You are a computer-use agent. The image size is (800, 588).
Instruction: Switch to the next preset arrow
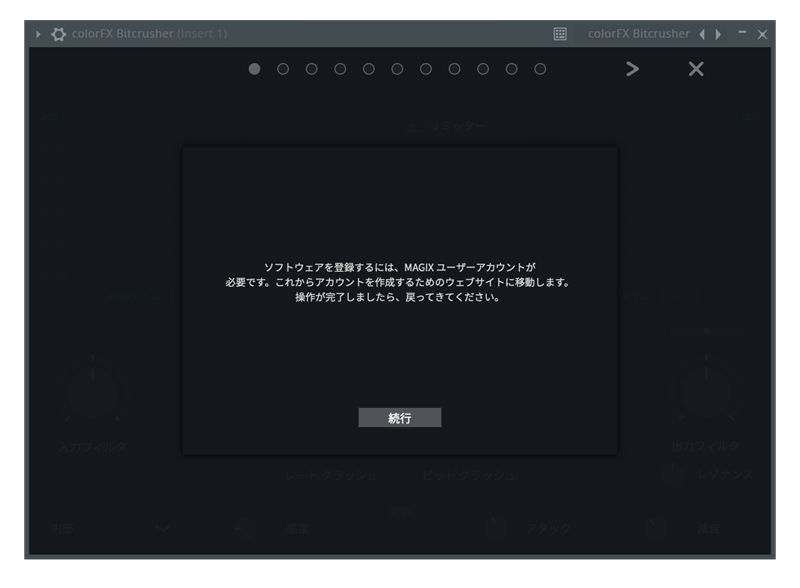point(718,34)
